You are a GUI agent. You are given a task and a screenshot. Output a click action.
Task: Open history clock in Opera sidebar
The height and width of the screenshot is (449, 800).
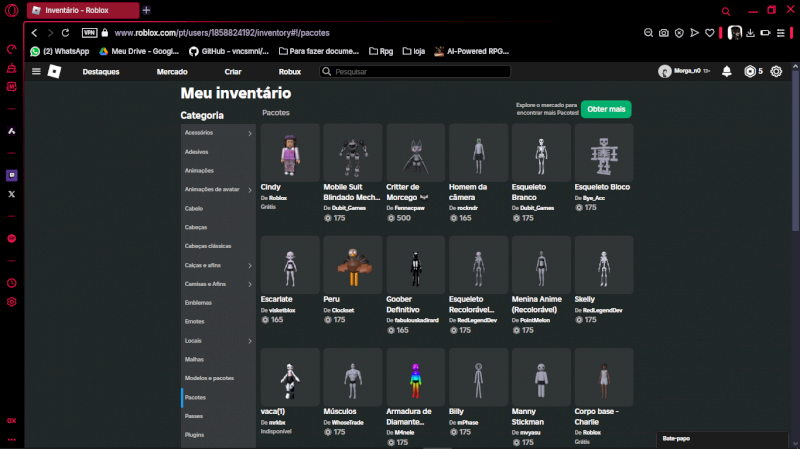click(11, 283)
